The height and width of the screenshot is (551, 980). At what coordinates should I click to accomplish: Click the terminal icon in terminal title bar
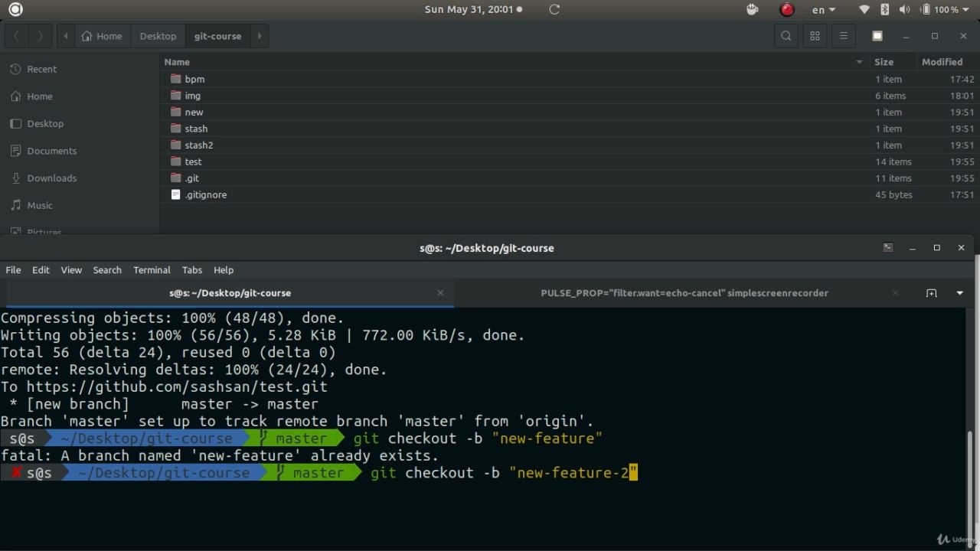(887, 248)
